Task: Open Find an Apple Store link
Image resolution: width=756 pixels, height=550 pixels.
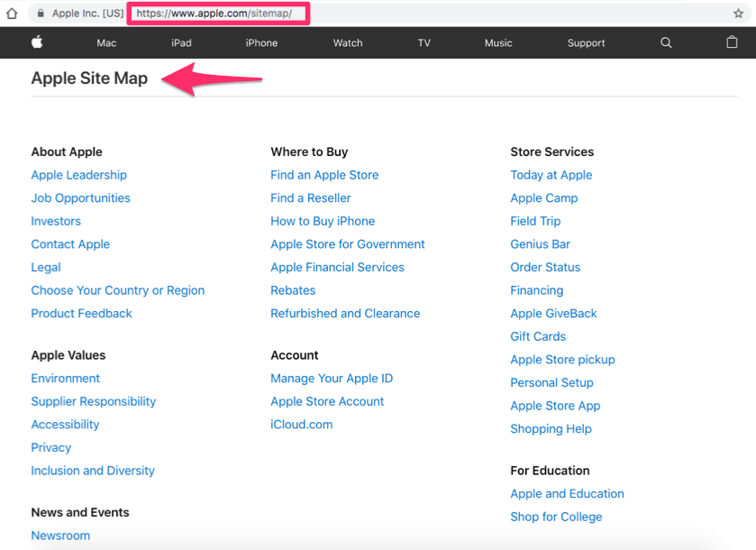Action: point(324,175)
